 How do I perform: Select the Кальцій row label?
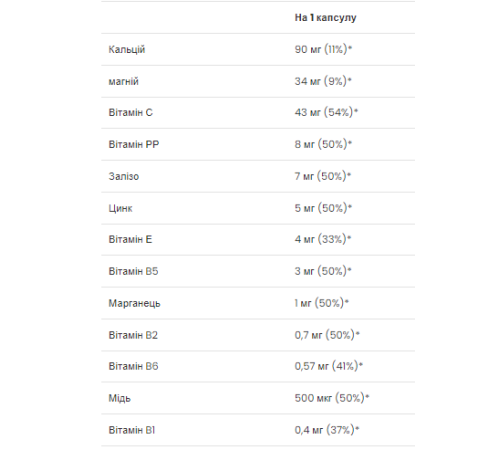coord(127,50)
